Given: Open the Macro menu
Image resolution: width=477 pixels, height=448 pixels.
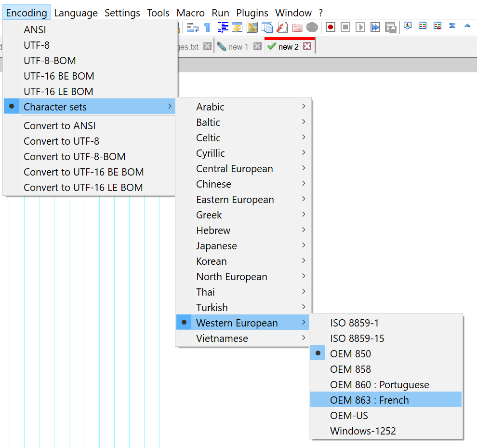Looking at the screenshot, I should point(190,13).
